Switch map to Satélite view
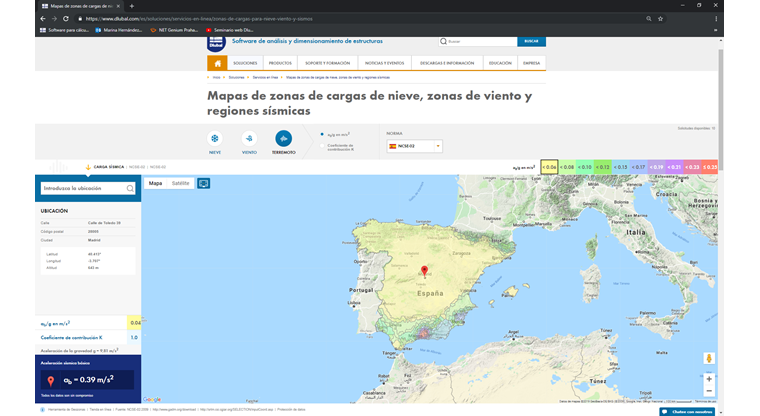The image size is (760, 416). coord(180,183)
